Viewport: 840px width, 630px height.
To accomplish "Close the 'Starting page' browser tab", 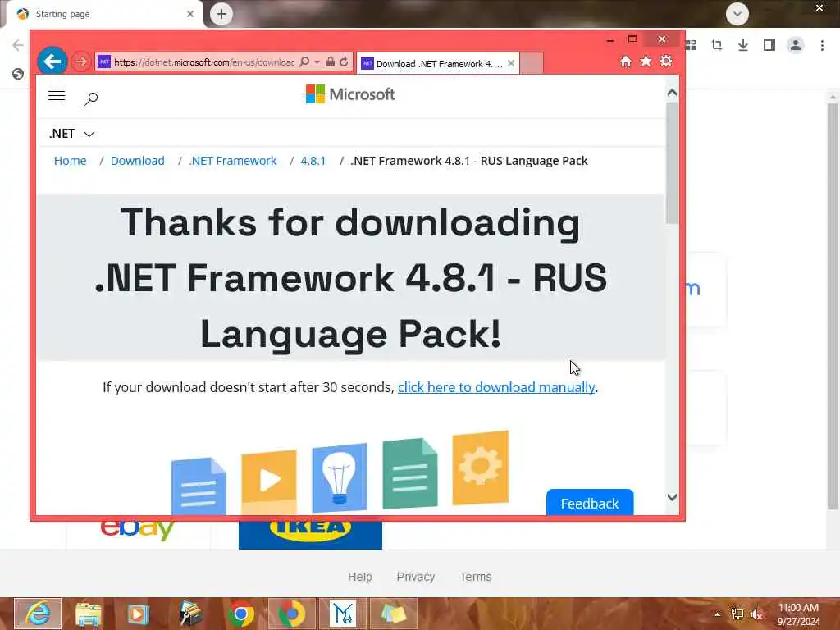I will tap(190, 14).
